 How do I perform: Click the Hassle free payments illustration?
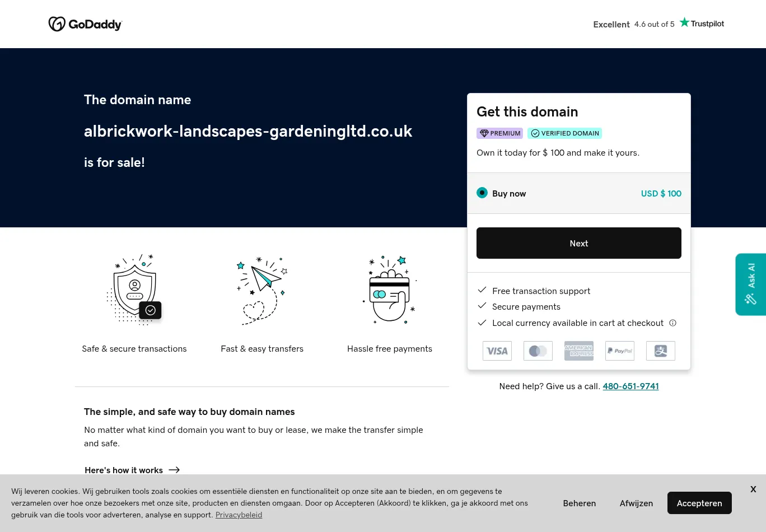pyautogui.click(x=390, y=290)
